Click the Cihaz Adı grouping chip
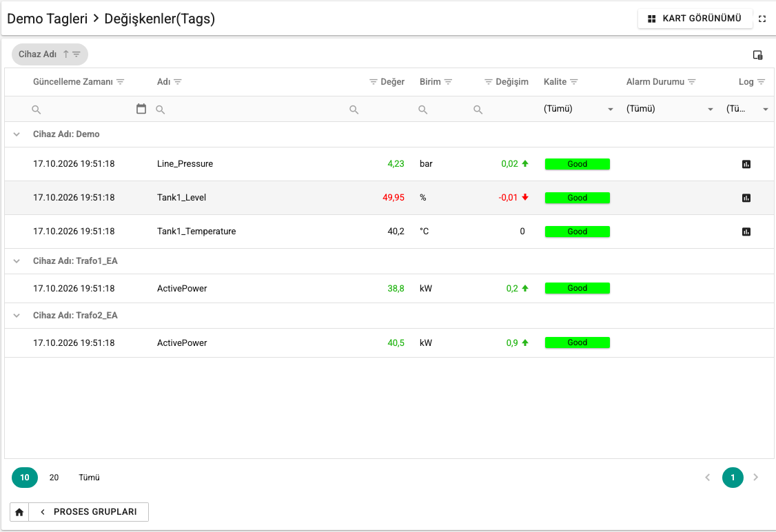The width and height of the screenshot is (776, 532). [50, 54]
